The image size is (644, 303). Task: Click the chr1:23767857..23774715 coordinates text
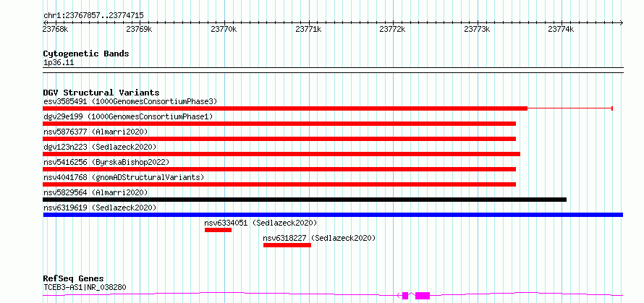point(93,16)
